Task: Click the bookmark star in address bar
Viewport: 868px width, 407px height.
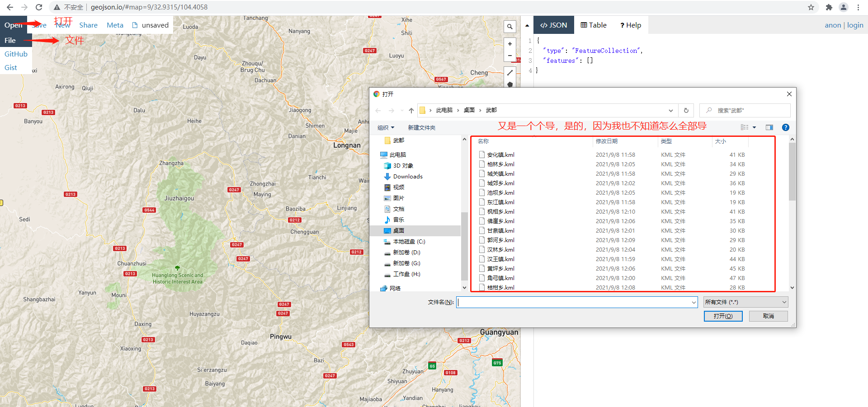Action: coord(811,7)
